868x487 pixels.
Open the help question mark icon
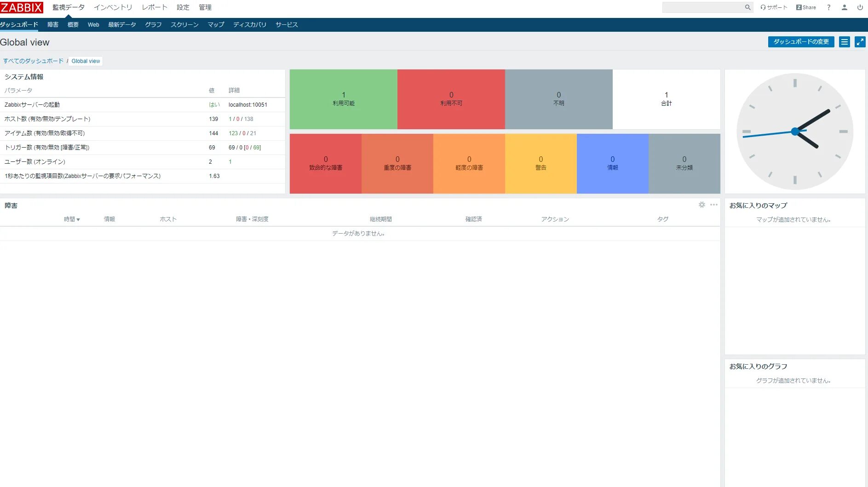828,7
